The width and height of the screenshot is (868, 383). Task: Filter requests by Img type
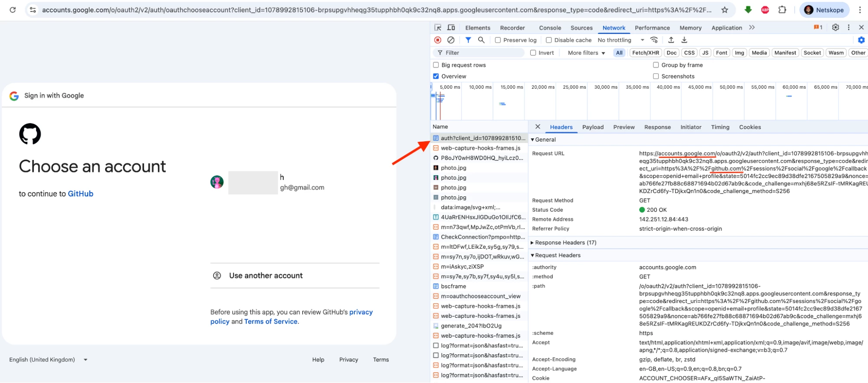tap(739, 53)
